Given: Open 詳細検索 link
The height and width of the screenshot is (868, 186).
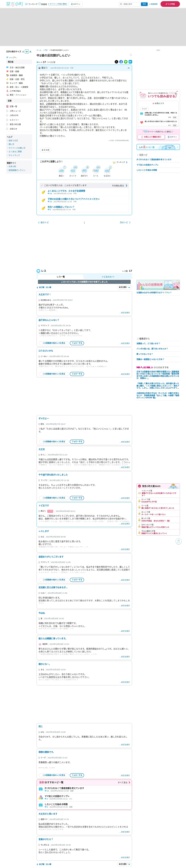Looking at the screenshot, I should 154,4.
